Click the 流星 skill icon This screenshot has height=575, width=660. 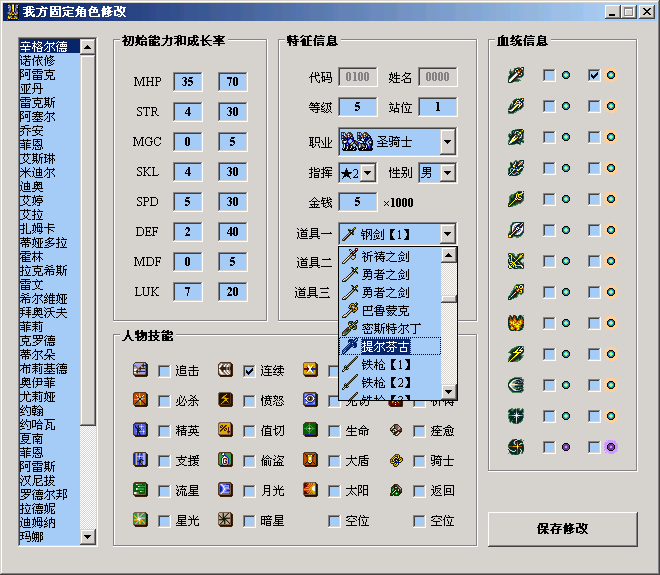coord(140,490)
